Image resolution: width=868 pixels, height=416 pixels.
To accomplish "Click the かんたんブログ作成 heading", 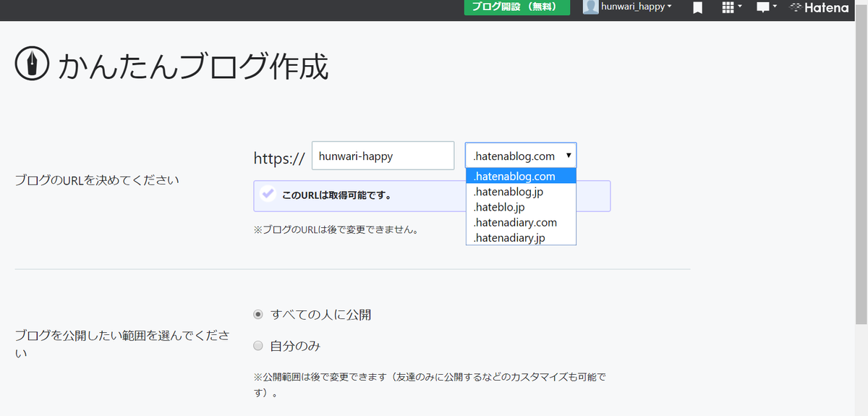I will 192,67.
